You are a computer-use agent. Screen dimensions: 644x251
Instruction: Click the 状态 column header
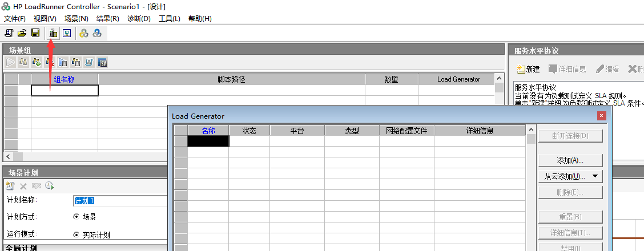[x=249, y=131]
